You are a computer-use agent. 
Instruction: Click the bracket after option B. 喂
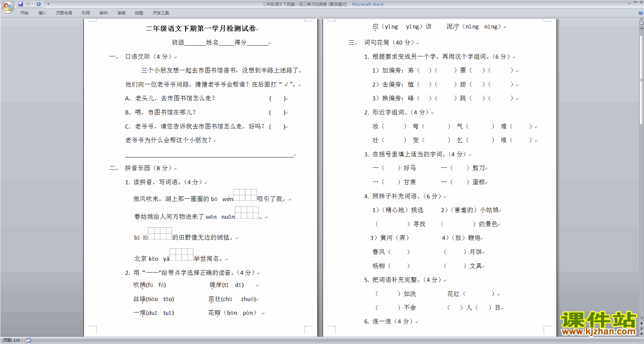pyautogui.click(x=277, y=112)
